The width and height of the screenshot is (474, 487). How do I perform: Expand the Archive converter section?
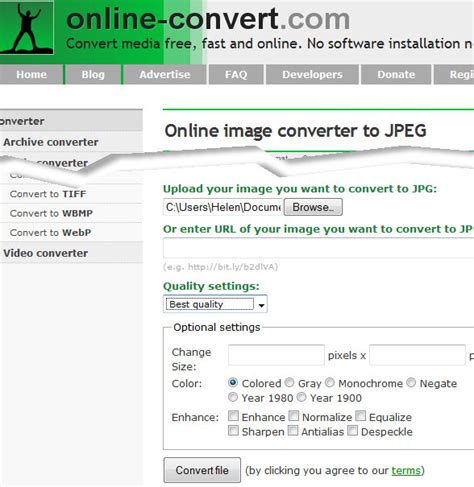[x=71, y=142]
